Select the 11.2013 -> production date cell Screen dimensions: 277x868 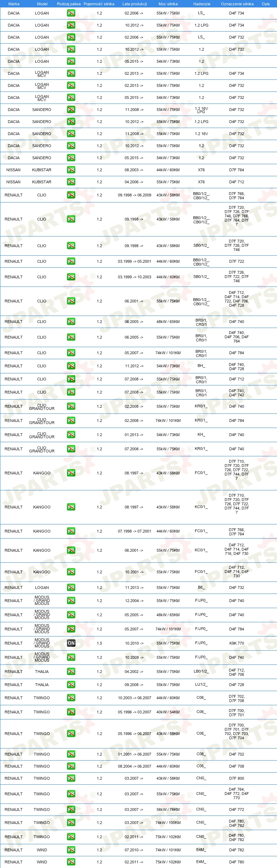[134, 587]
